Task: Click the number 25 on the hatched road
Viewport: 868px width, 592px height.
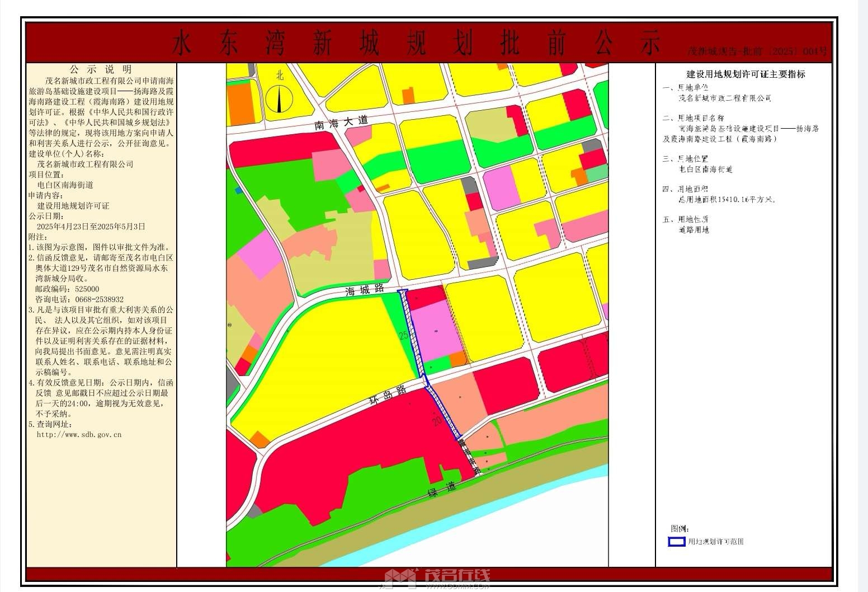Action: 404,336
